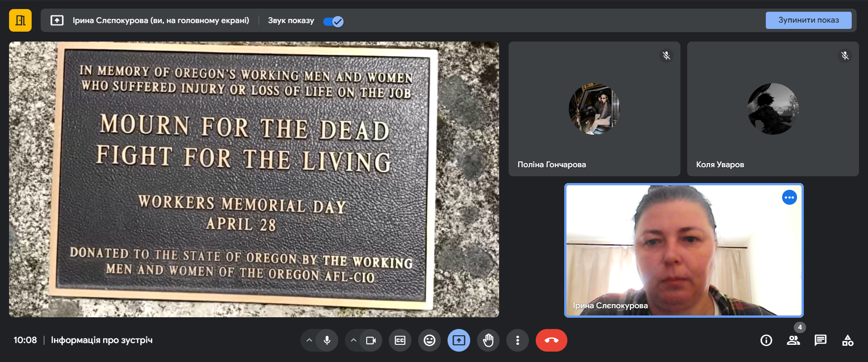Open the emoji reactions picker
Image resolution: width=868 pixels, height=362 pixels.
pyautogui.click(x=429, y=340)
